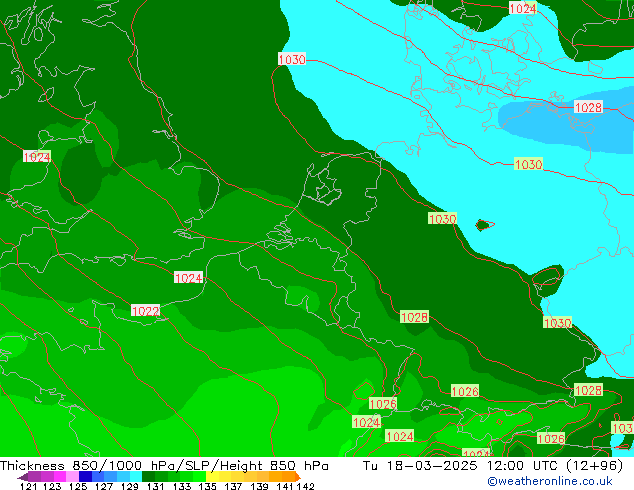The height and width of the screenshot is (490, 634).
Task: Click the legend value 142
Action: [306, 486]
